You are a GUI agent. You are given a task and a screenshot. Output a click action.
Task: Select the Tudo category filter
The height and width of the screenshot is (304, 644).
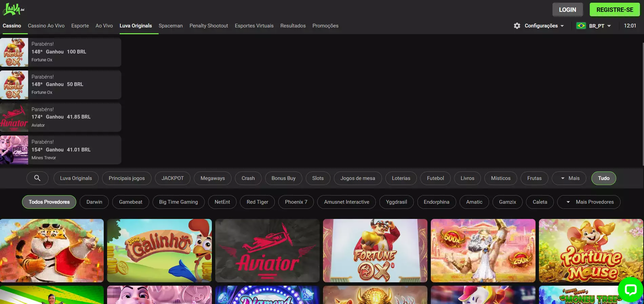(x=603, y=178)
